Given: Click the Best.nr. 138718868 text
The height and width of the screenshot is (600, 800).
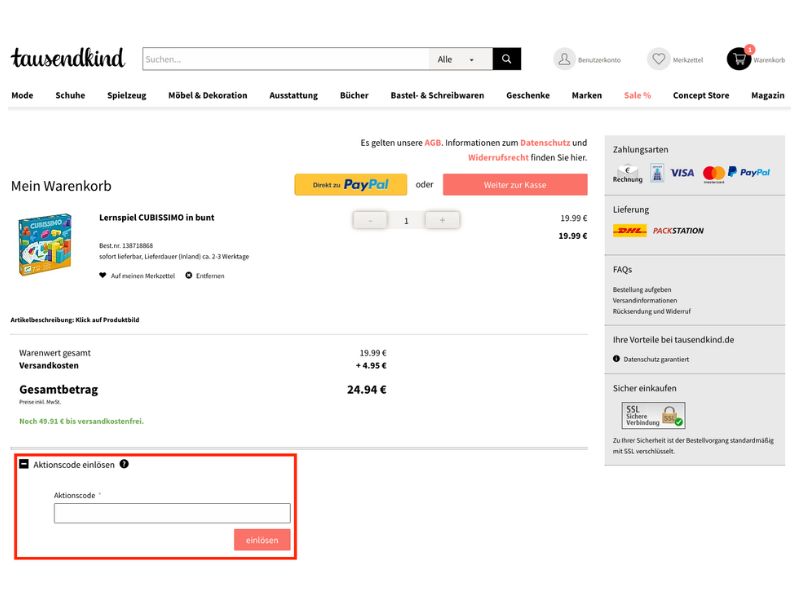Looking at the screenshot, I should pyautogui.click(x=126, y=245).
